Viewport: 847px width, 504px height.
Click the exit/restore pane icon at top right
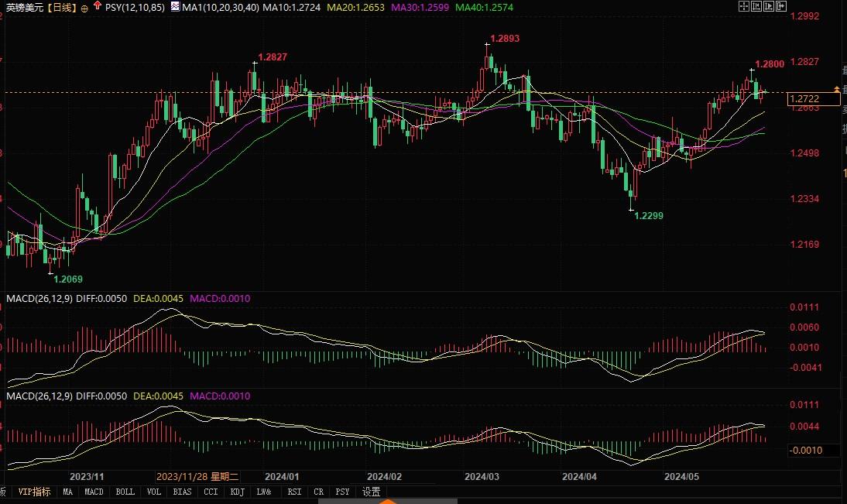[780, 5]
